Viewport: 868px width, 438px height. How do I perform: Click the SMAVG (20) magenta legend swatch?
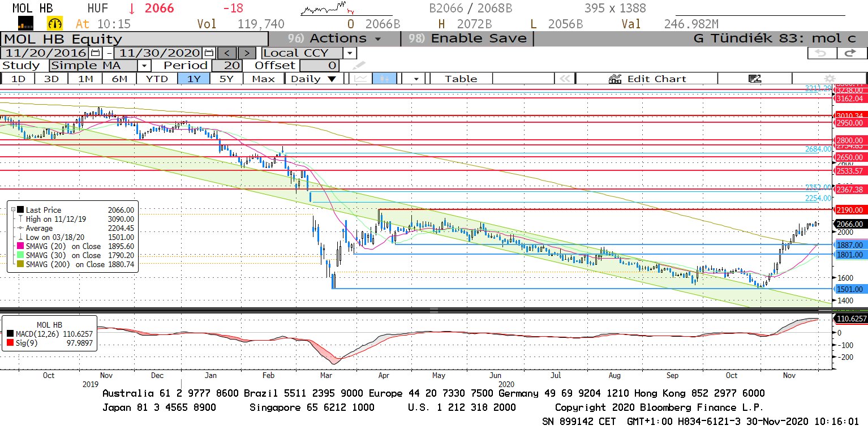click(21, 246)
